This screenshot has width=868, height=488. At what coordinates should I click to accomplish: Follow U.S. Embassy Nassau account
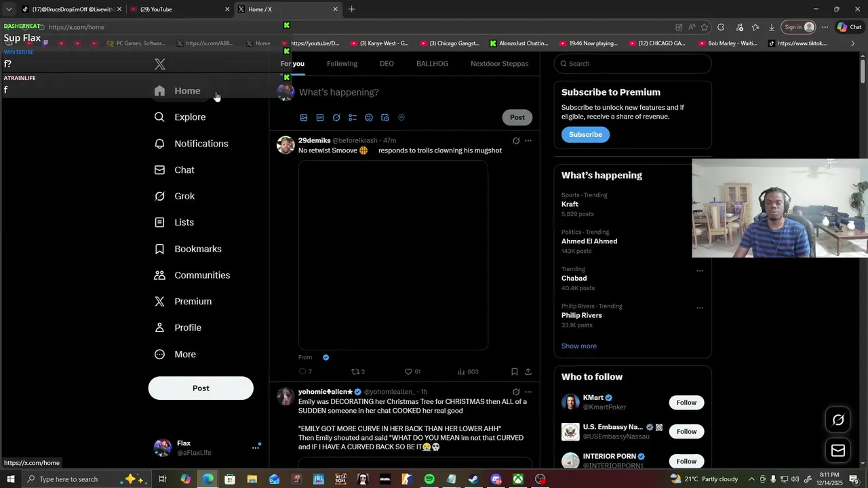pos(686,432)
